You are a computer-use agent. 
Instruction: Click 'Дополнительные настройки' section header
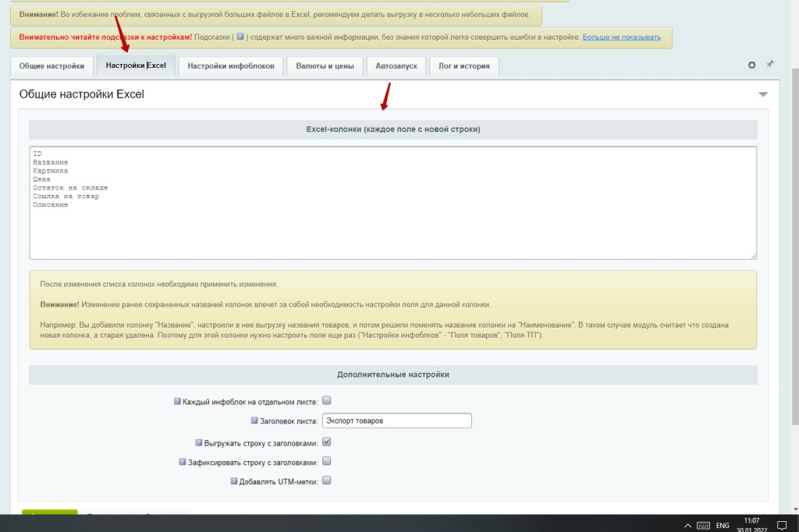393,374
